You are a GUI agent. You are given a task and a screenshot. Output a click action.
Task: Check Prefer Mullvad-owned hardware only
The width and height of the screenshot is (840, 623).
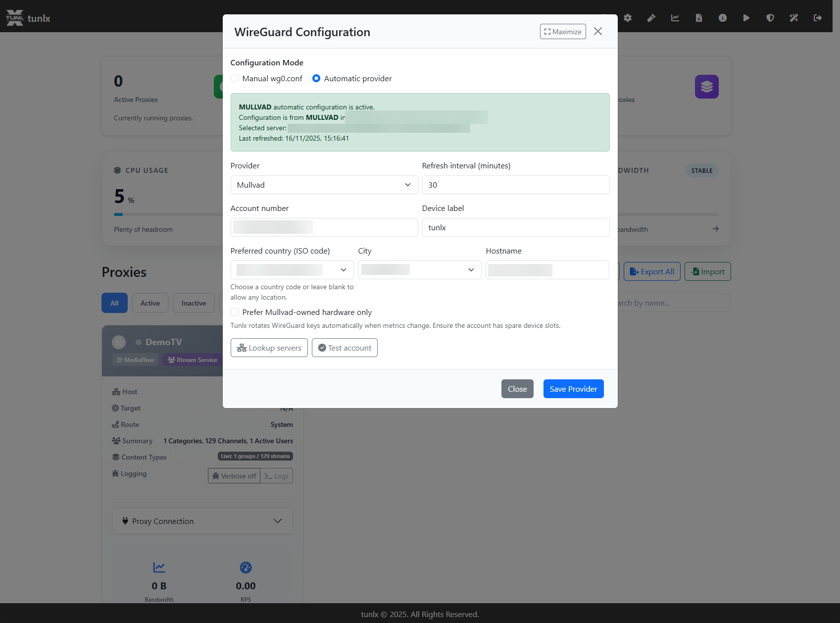tap(235, 312)
